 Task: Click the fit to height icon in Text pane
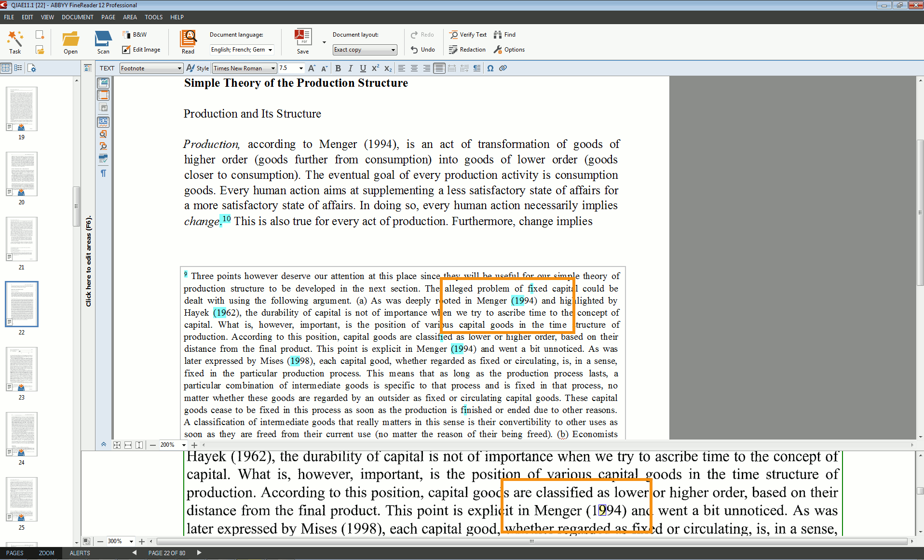[x=139, y=445]
